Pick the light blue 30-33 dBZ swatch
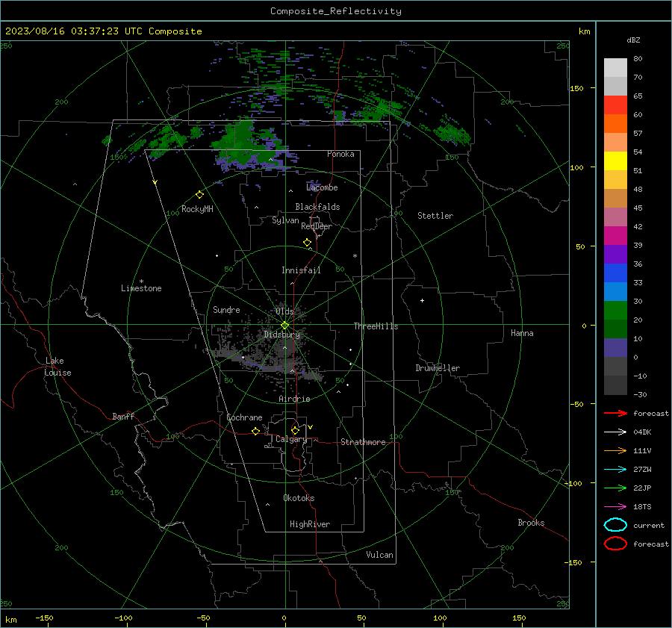 click(615, 292)
